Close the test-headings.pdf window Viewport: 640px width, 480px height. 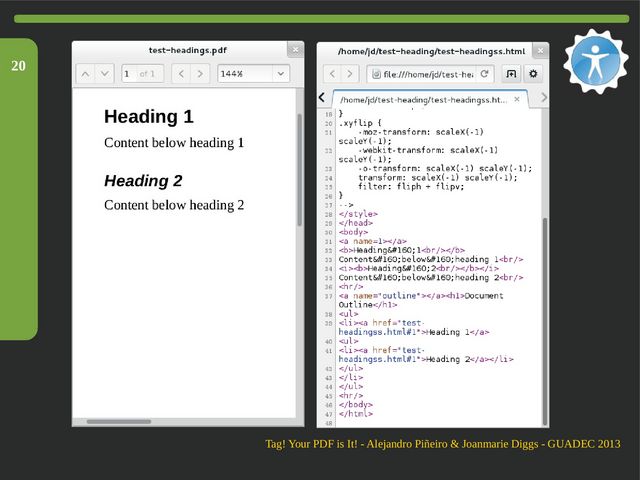pyautogui.click(x=294, y=49)
